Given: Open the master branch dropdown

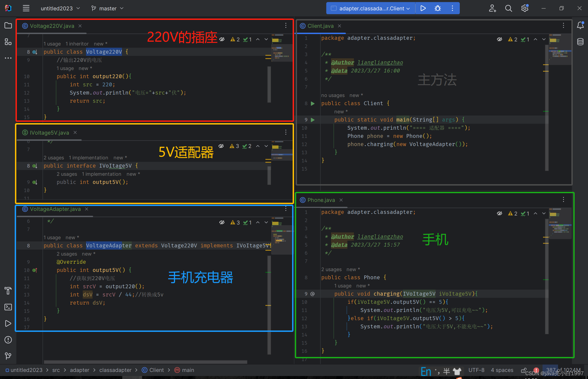Looking at the screenshot, I should coord(107,8).
